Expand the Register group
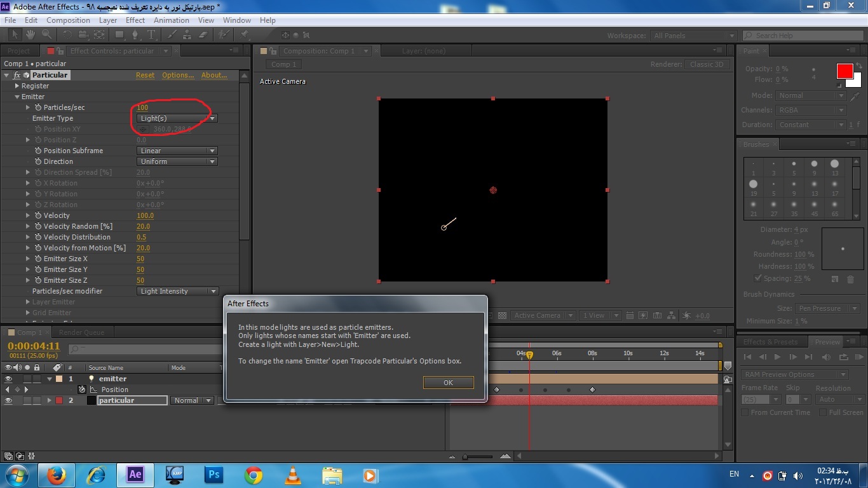This screenshot has width=868, height=488. (17, 86)
